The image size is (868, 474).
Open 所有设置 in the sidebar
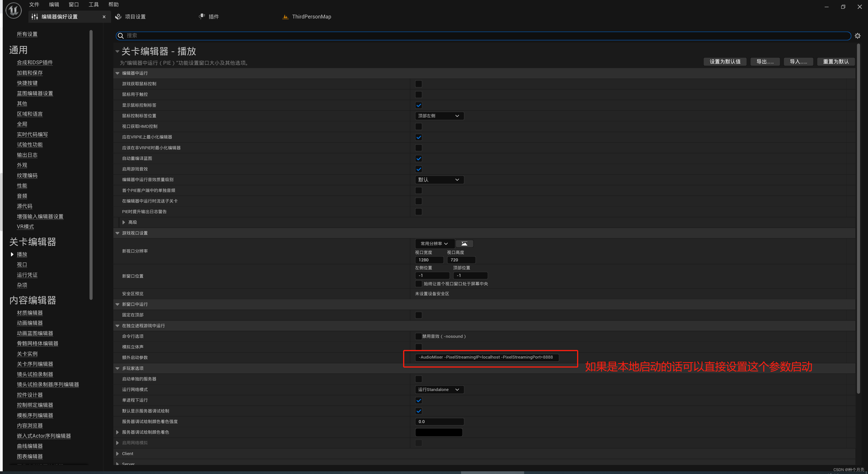pos(27,34)
